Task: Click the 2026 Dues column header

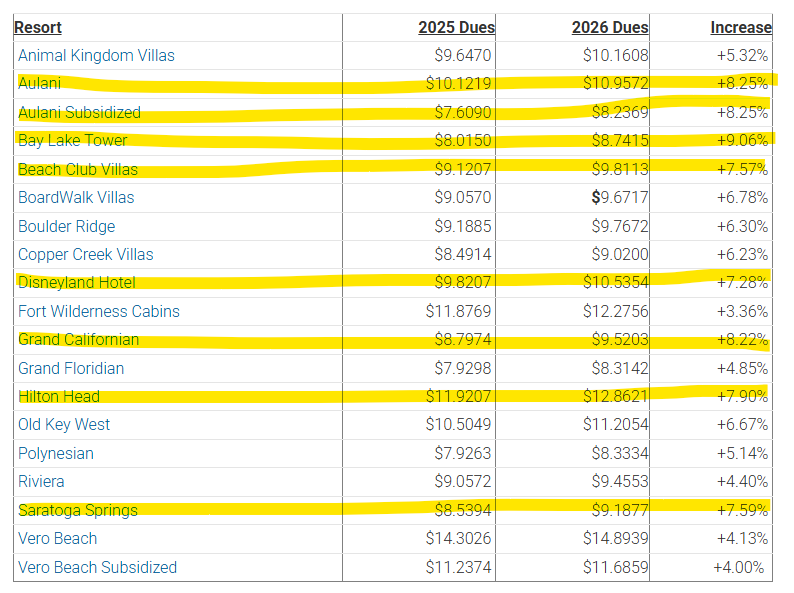Action: [610, 28]
